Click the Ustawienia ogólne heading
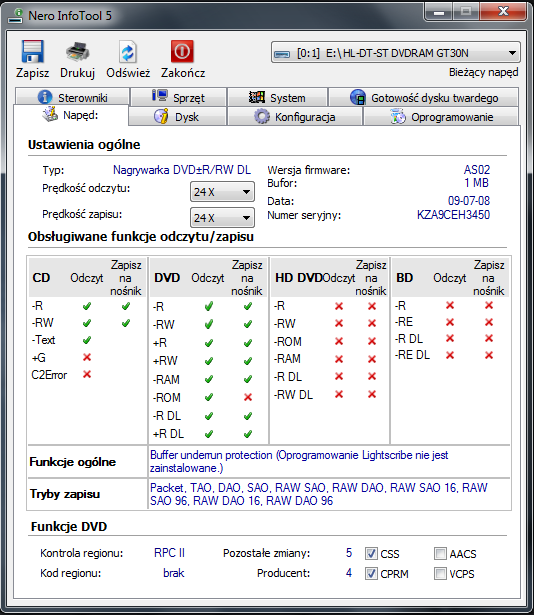 click(84, 145)
